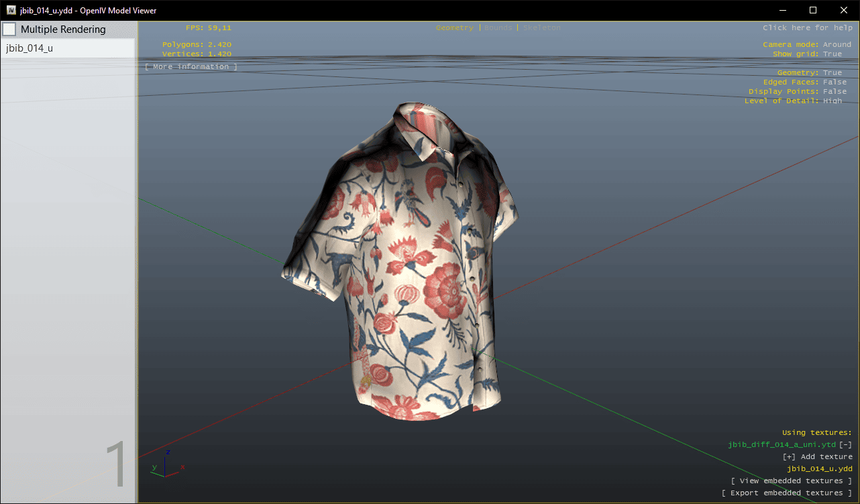This screenshot has height=504, width=860.
Task: Maximize the Model Viewer window
Action: pos(813,10)
